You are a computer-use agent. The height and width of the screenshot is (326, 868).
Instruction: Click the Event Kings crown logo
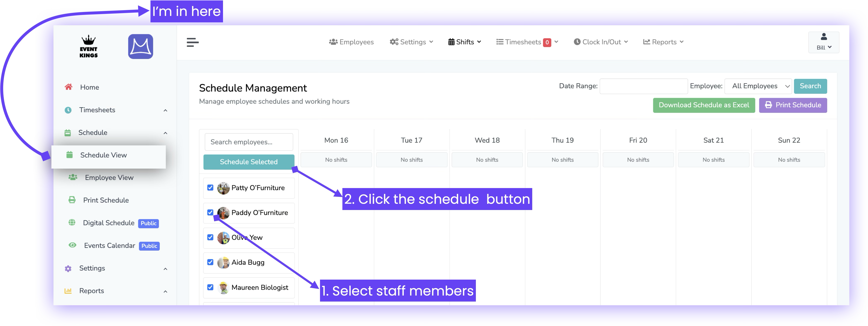click(x=88, y=46)
